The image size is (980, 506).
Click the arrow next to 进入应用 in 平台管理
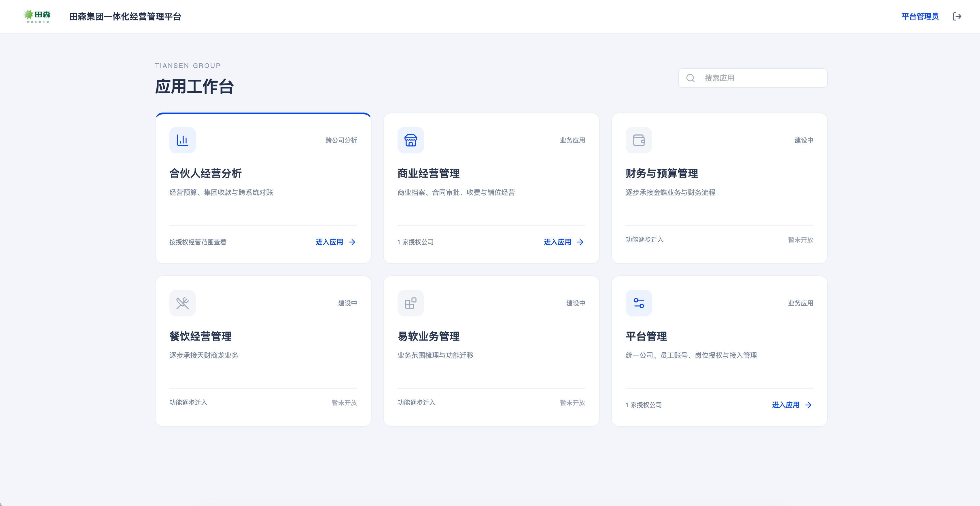[808, 405]
